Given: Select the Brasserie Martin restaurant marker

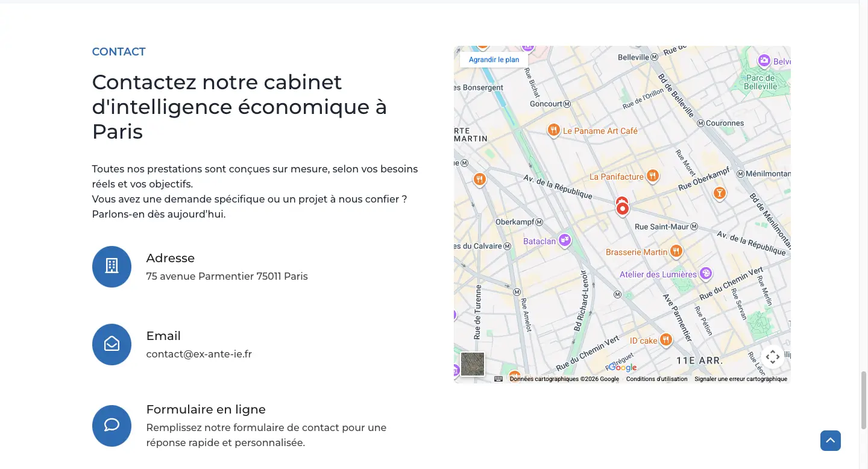Looking at the screenshot, I should (676, 251).
